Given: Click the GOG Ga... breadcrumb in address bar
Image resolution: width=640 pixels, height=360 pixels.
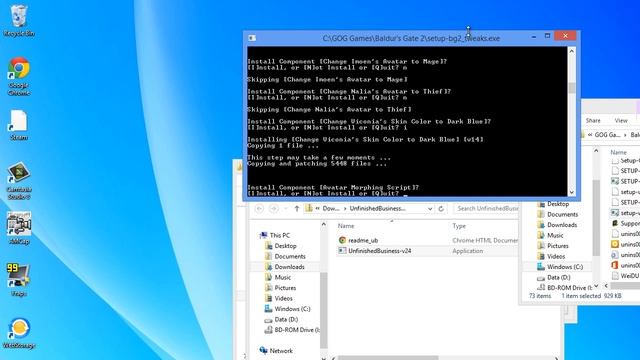Looking at the screenshot, I should click(x=608, y=135).
